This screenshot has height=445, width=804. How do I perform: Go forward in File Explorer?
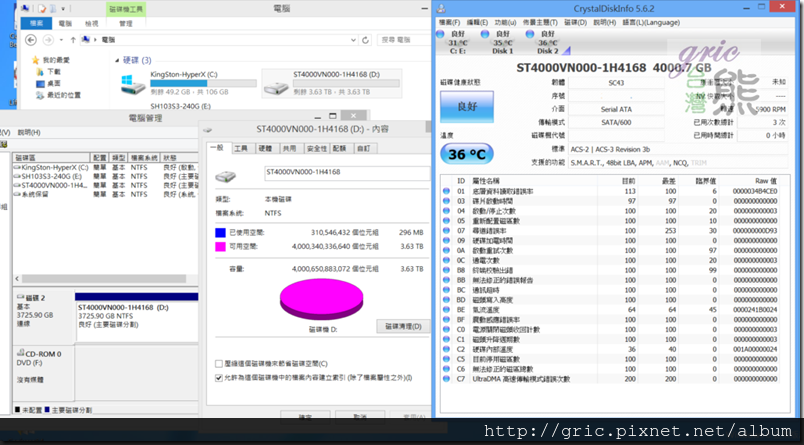[48, 40]
